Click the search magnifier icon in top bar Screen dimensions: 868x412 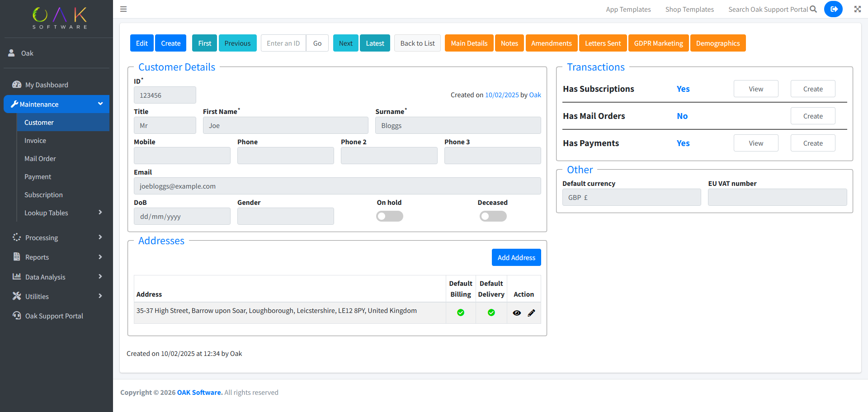pos(813,9)
